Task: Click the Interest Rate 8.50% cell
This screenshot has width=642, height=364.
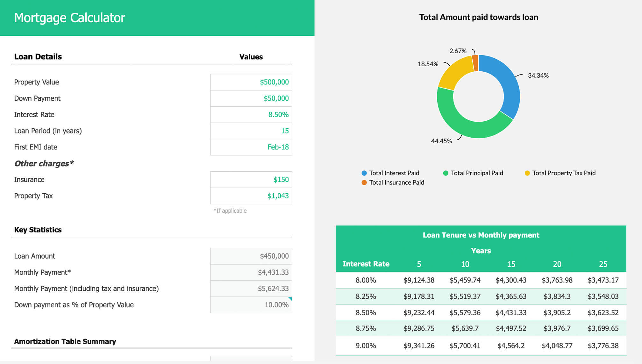Action: point(251,115)
